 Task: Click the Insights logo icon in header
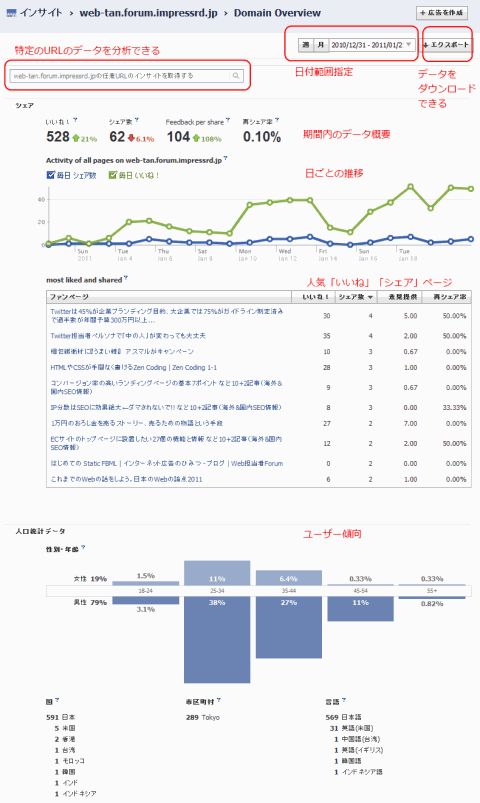pyautogui.click(x=11, y=13)
